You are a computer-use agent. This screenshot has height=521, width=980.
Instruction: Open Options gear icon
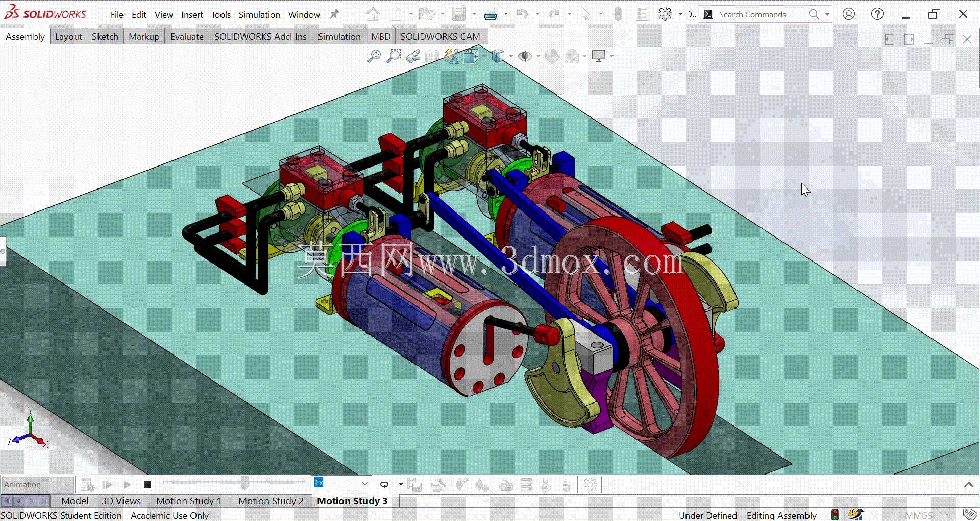pyautogui.click(x=665, y=14)
